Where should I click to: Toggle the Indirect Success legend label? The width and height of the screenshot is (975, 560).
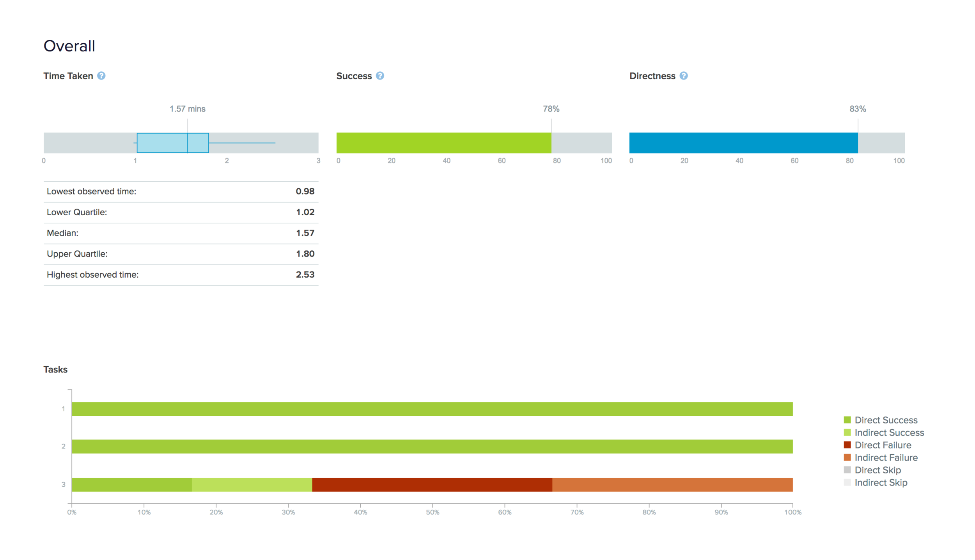click(x=889, y=432)
